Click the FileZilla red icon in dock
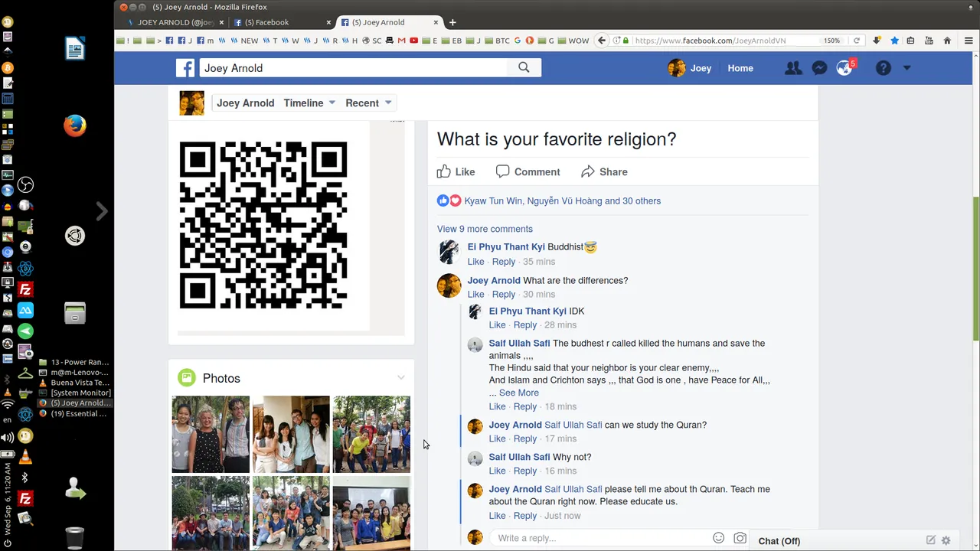The image size is (980, 551). (25, 289)
